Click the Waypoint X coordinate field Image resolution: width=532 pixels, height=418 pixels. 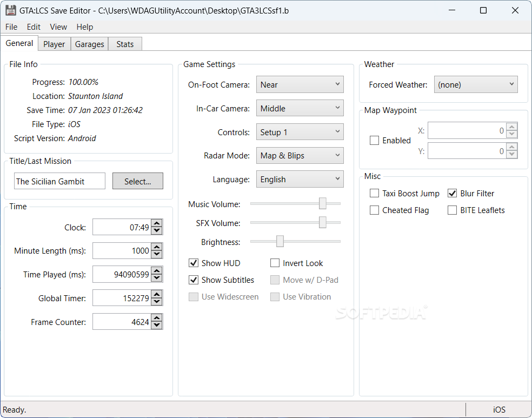click(467, 131)
